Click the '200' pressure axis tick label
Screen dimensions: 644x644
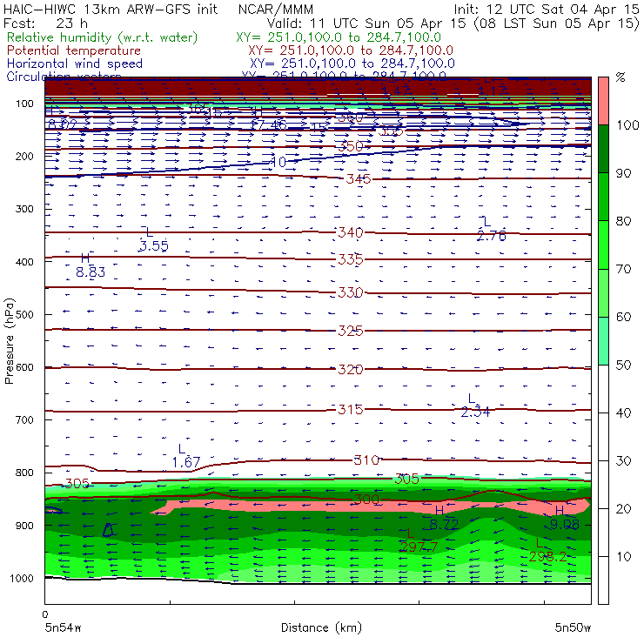pos(24,156)
